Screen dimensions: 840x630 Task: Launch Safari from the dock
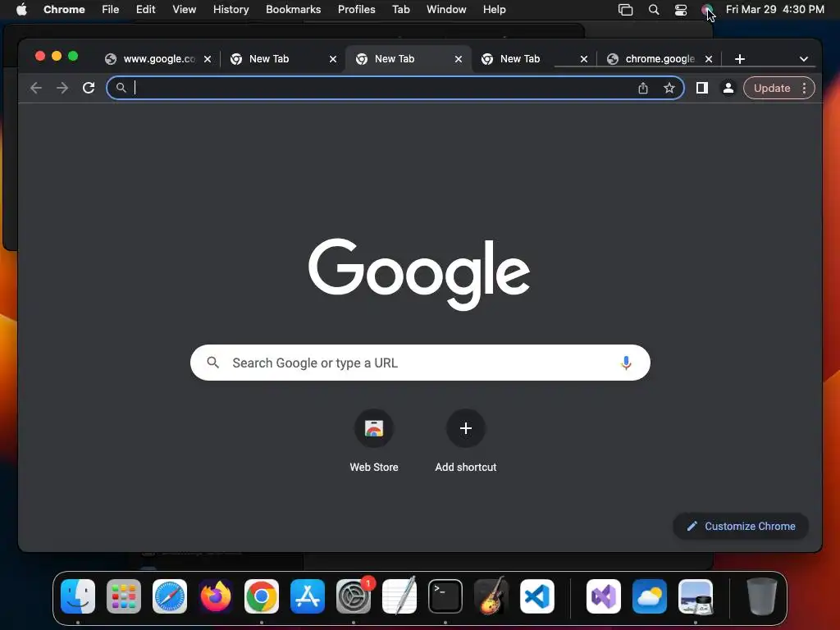tap(170, 596)
